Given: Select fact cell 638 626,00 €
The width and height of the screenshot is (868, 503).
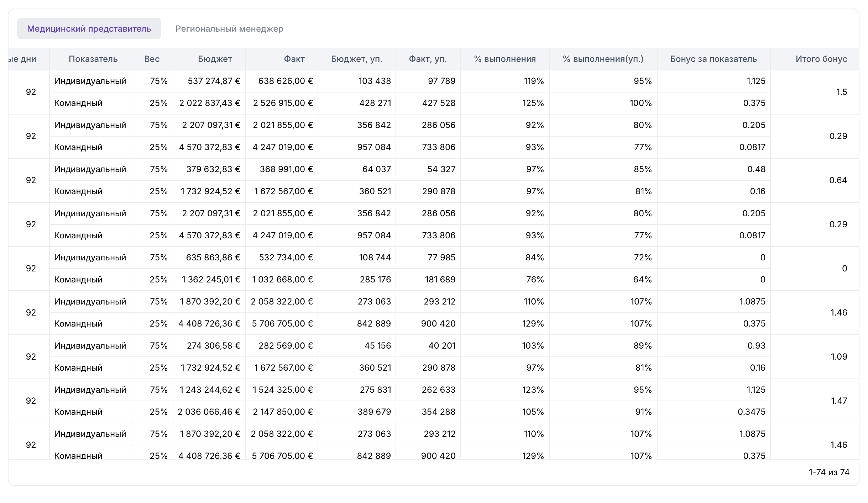Looking at the screenshot, I should (x=285, y=81).
